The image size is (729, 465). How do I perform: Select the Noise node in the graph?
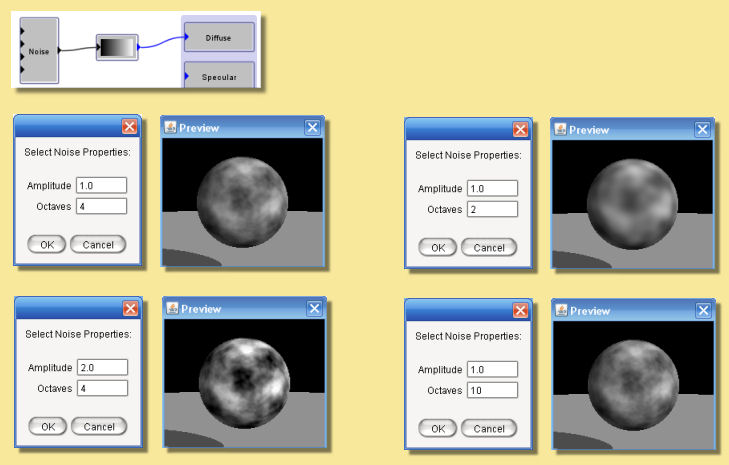click(x=38, y=50)
